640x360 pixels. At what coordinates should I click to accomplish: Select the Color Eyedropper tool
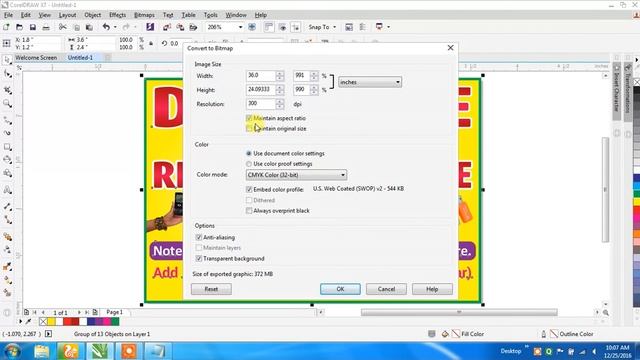coord(7,267)
